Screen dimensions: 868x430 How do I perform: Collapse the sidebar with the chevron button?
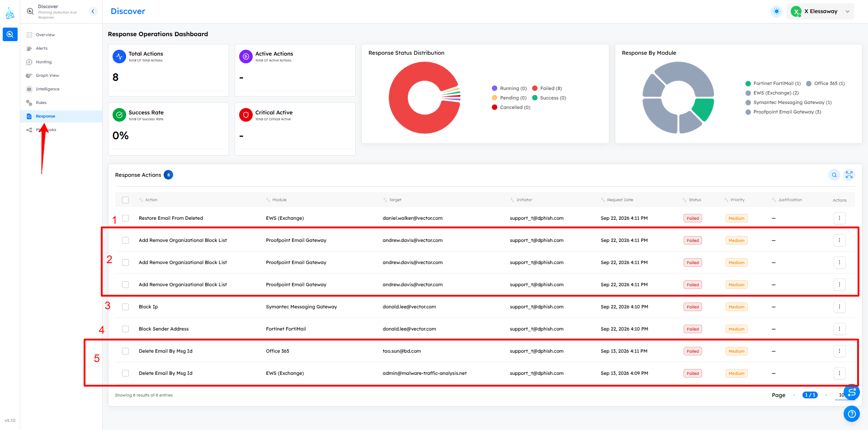tap(93, 11)
